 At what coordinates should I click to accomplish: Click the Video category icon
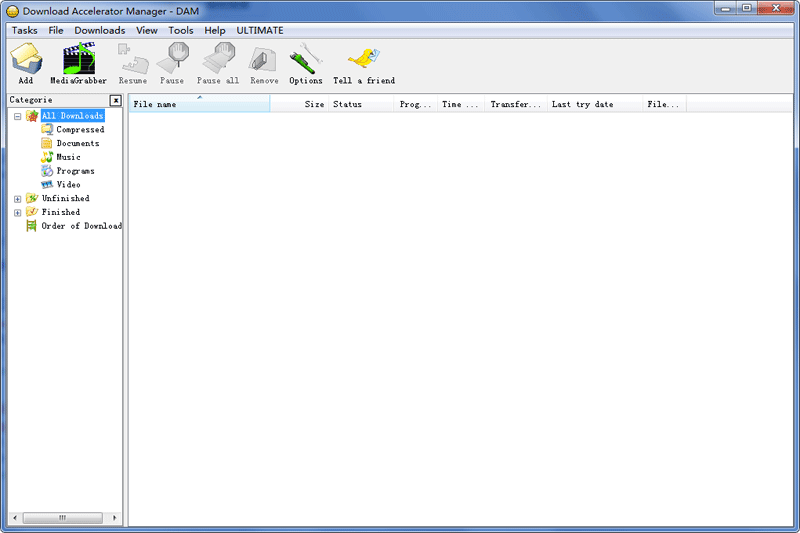point(47,185)
